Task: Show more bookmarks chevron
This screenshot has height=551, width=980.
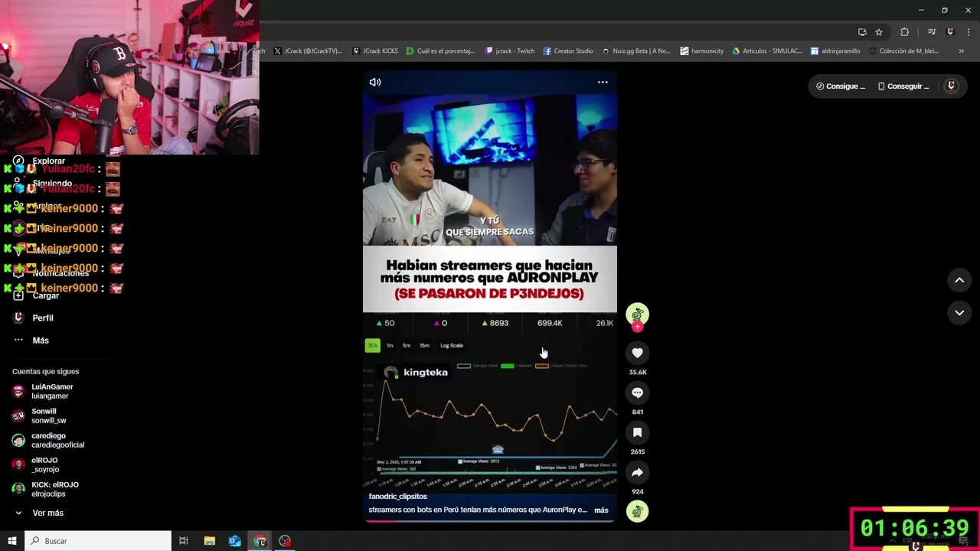Action: pos(961,51)
